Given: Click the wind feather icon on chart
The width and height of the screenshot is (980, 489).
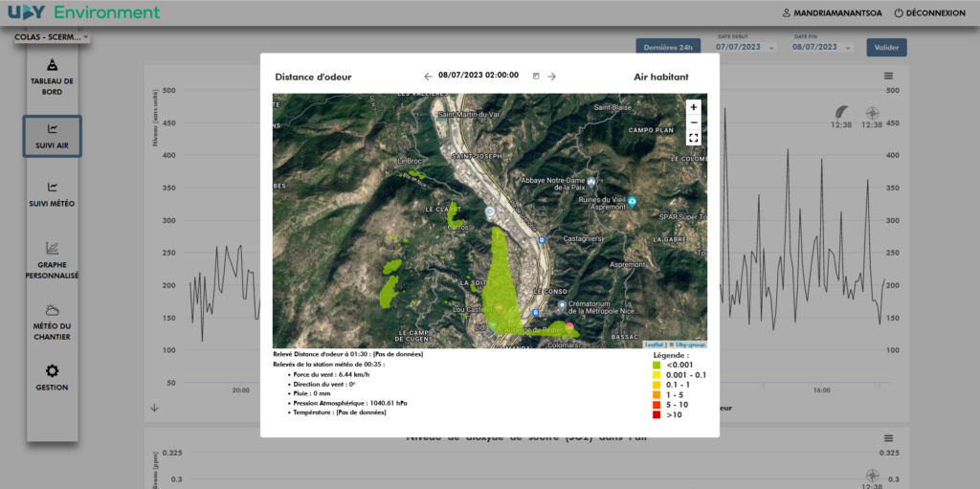Looking at the screenshot, I should tap(841, 112).
